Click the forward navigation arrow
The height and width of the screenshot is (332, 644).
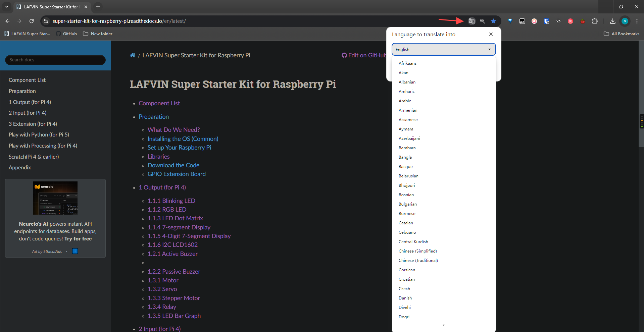coord(19,21)
